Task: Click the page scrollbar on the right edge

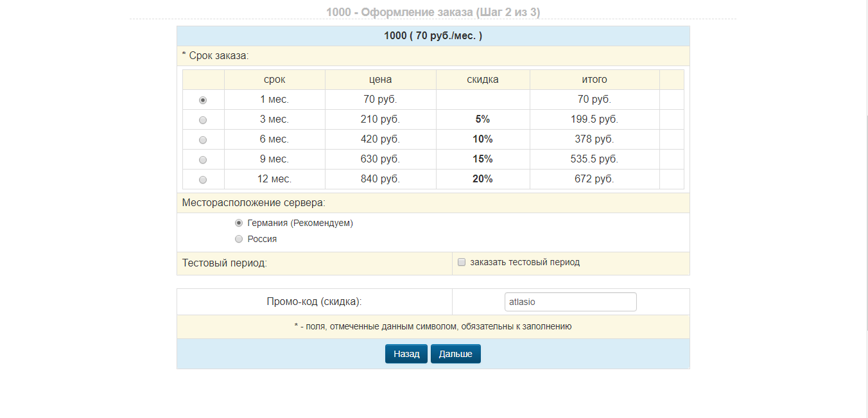Action: 864,193
